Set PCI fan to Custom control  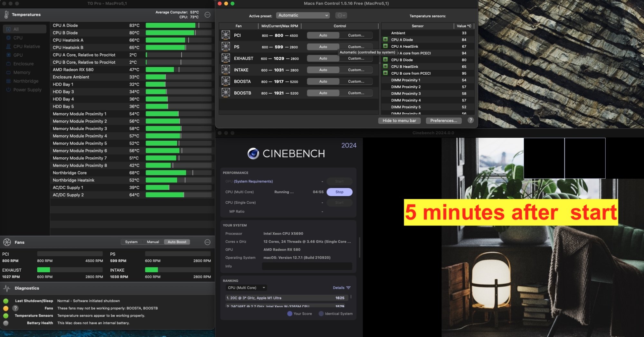coord(356,35)
